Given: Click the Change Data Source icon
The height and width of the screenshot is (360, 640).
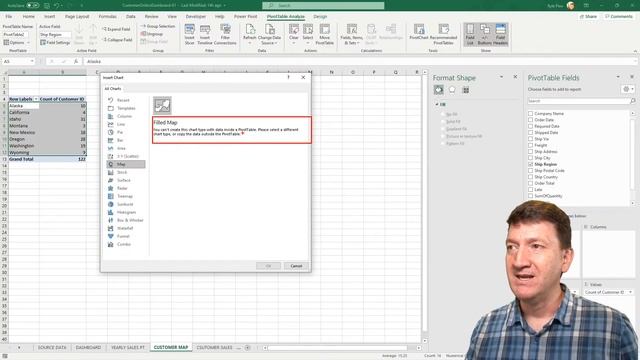Looking at the screenshot, I should pos(269,34).
